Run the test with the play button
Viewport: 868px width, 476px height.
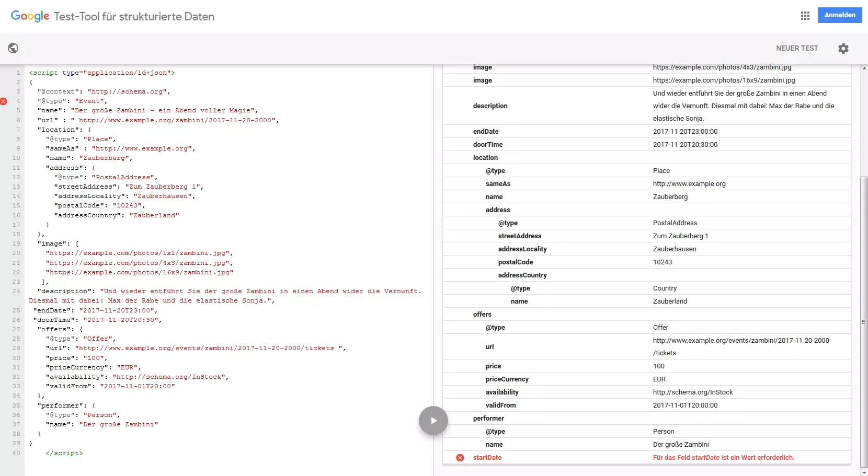(433, 421)
